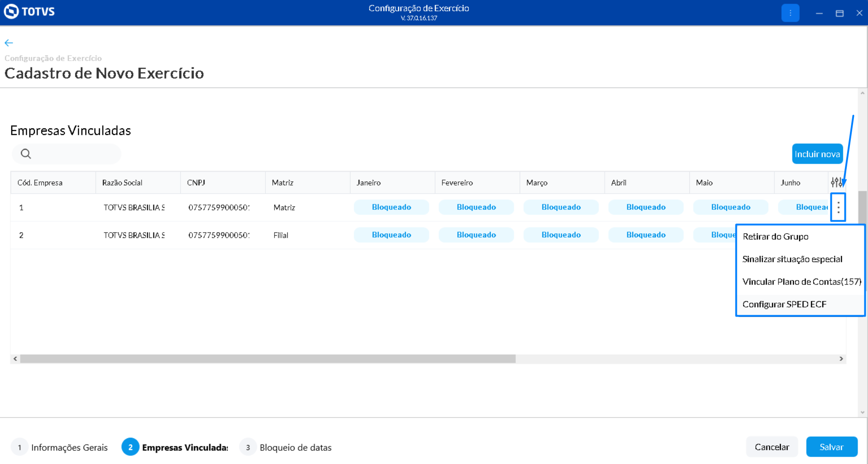Click the Matriz column header
The height and width of the screenshot is (464, 868).
[308, 183]
